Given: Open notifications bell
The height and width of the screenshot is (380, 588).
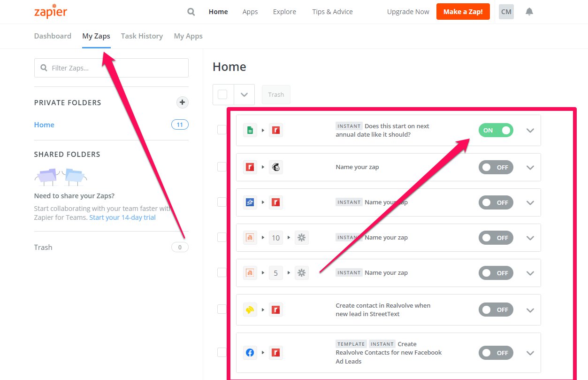Looking at the screenshot, I should coord(529,12).
